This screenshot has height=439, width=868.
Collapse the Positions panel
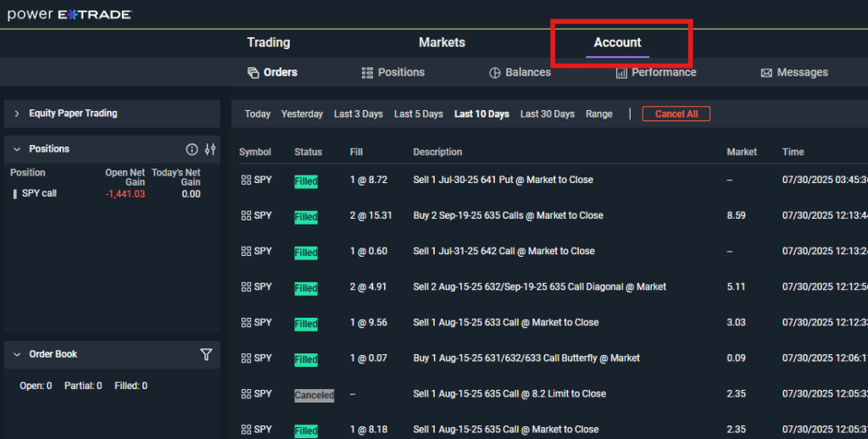tap(16, 149)
